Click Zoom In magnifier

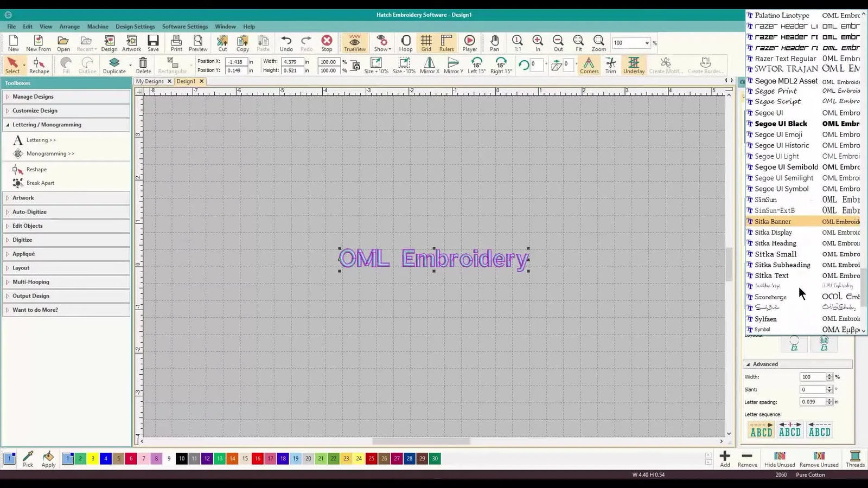point(538,43)
